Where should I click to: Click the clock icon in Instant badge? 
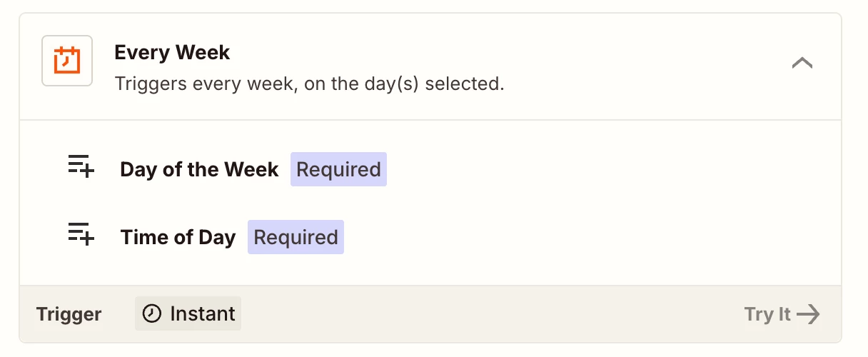152,313
